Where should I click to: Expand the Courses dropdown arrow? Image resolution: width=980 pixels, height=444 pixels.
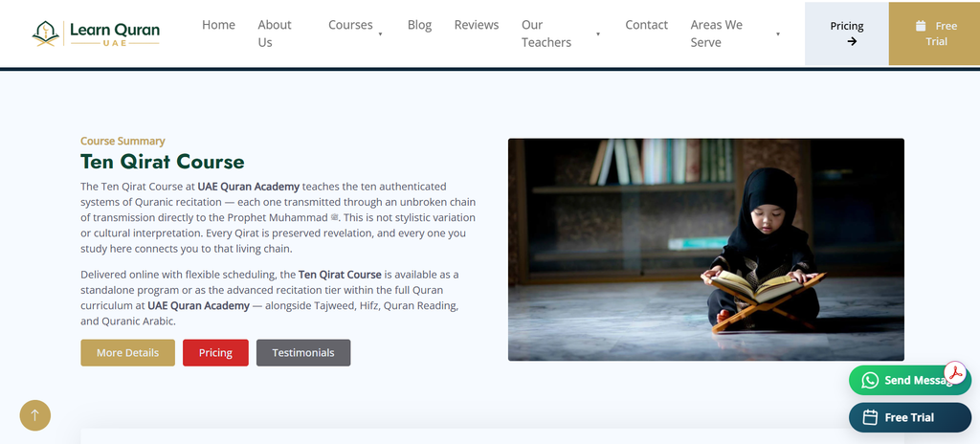pyautogui.click(x=380, y=33)
